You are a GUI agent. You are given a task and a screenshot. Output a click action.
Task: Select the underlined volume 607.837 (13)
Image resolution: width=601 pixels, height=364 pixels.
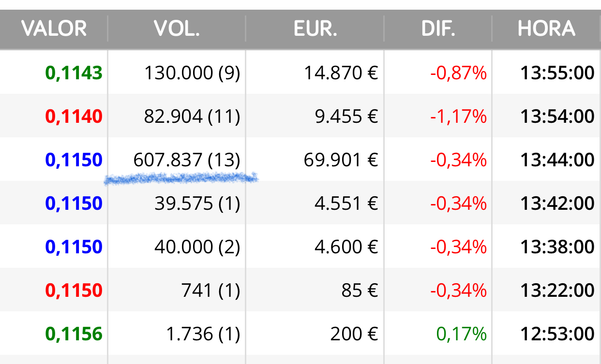pos(187,160)
